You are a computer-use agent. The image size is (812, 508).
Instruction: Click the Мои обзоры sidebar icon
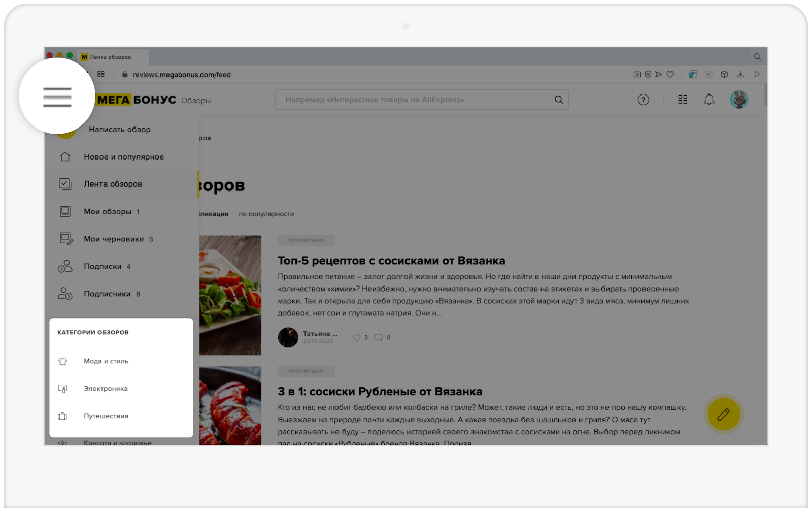click(65, 211)
